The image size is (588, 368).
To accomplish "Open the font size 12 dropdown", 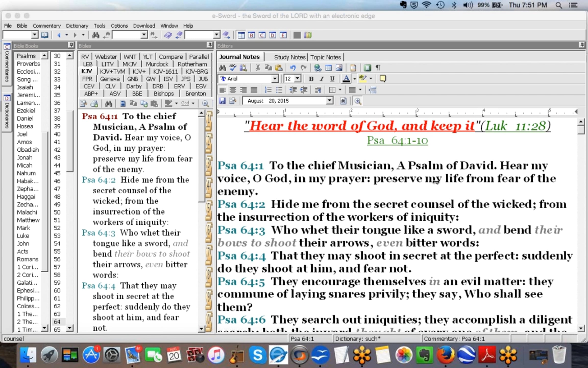I will (x=297, y=79).
